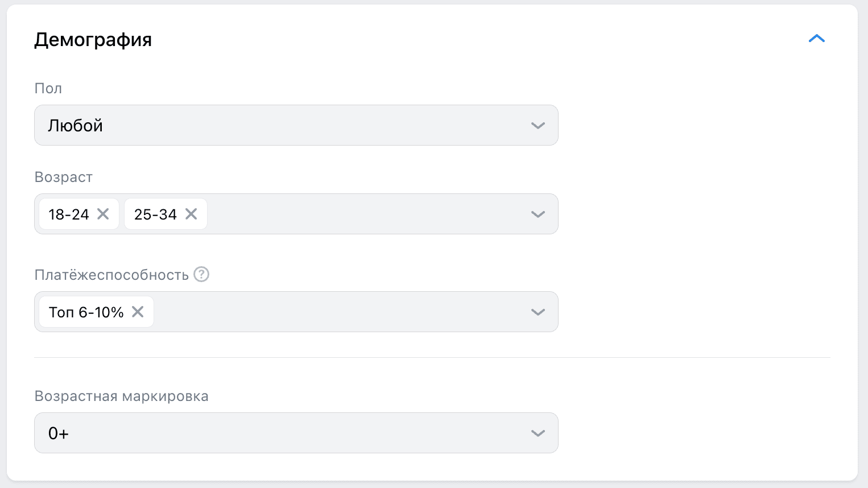Screen dimensions: 868x488
Task: Click the chevron arrow in the Возрастная маркировка field
Action: point(538,433)
